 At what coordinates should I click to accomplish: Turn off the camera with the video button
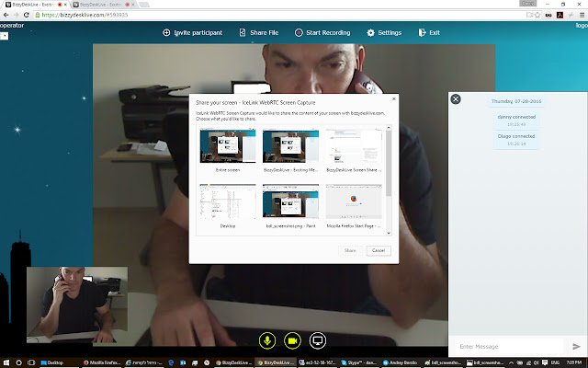point(292,340)
